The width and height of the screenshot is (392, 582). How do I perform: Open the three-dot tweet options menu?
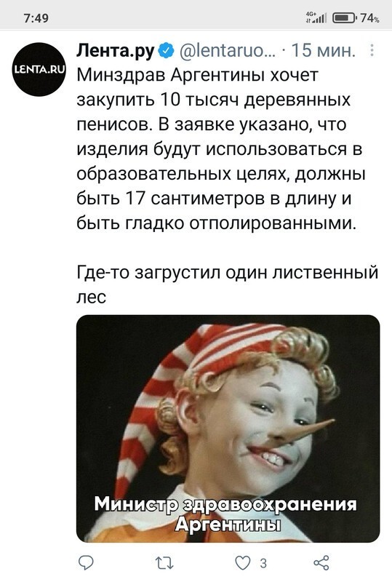click(372, 50)
